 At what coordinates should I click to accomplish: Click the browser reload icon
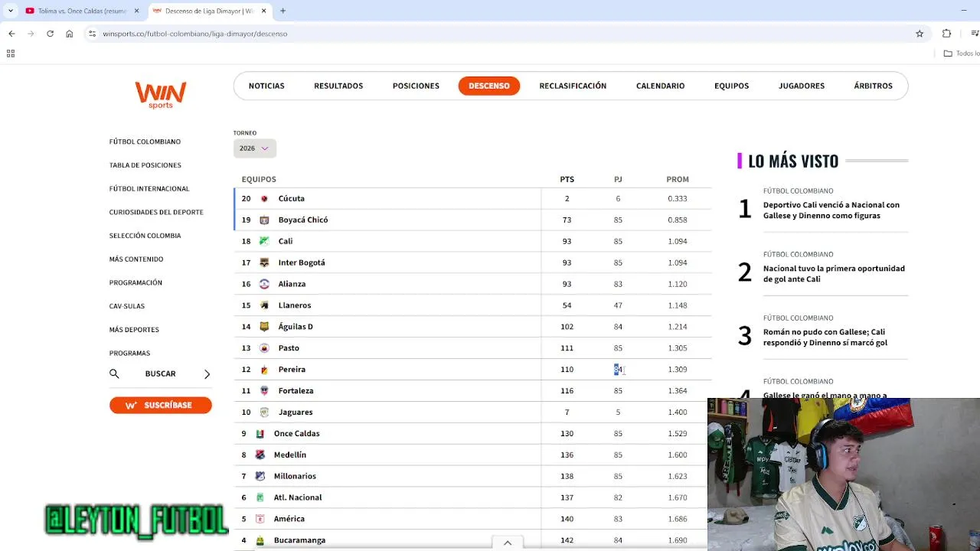coord(50,34)
